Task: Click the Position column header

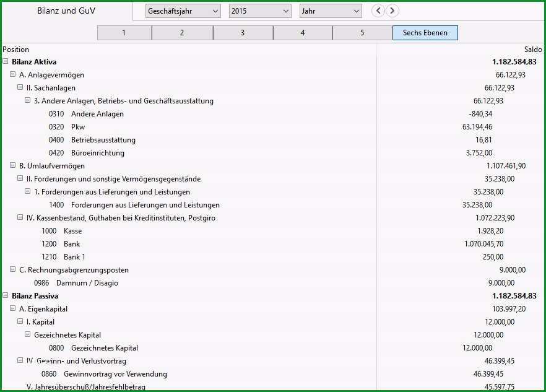Action: 15,50
